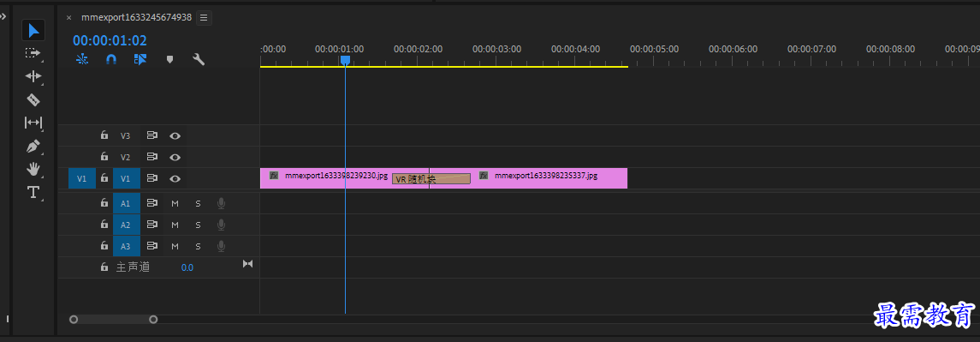Solo track A1
Screen dimensions: 980x342
coord(198,203)
